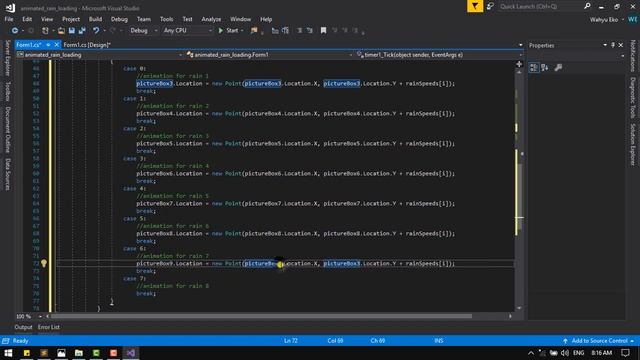The image size is (640, 360).
Task: Close the Form1.cs tab
Action: (x=57, y=45)
